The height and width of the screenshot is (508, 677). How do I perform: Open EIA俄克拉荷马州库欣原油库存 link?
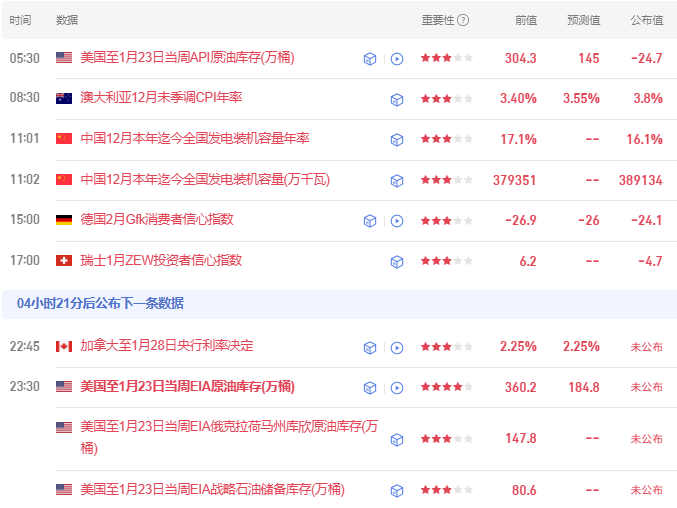point(229,437)
